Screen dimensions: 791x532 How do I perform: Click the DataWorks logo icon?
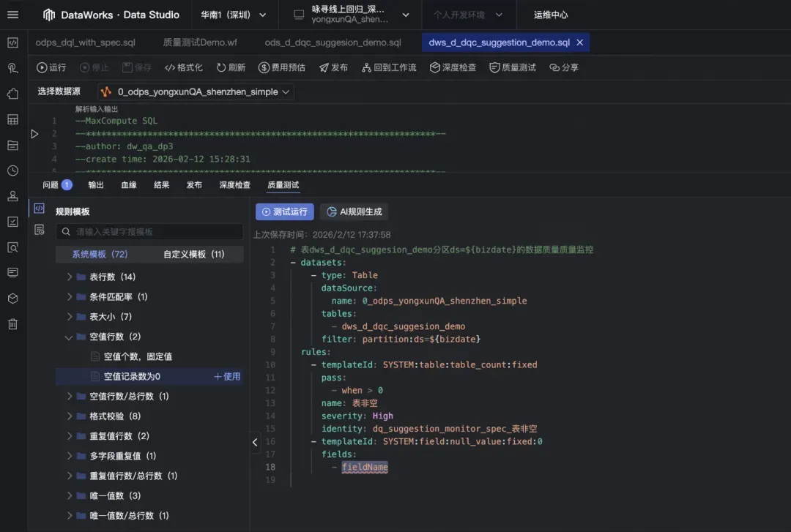click(49, 15)
